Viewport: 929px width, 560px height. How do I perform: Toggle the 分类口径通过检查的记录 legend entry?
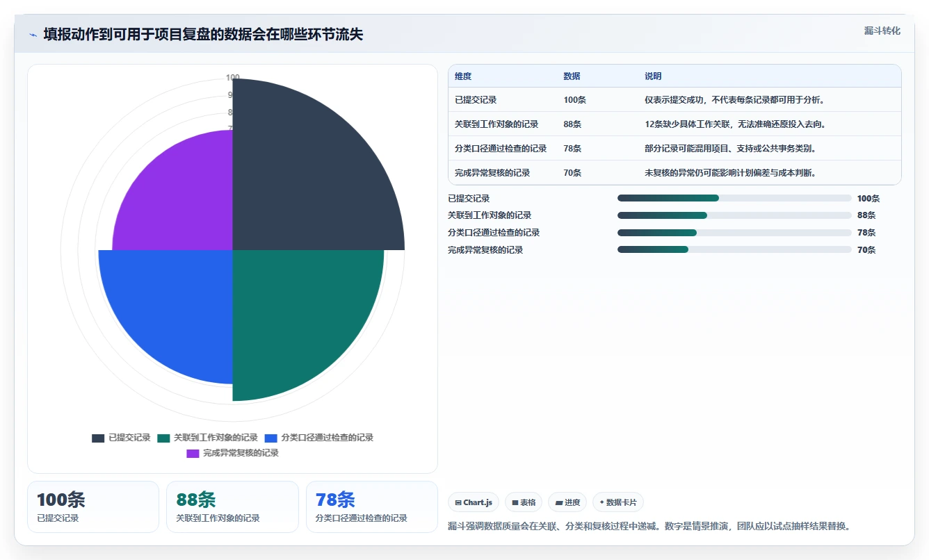click(x=319, y=438)
